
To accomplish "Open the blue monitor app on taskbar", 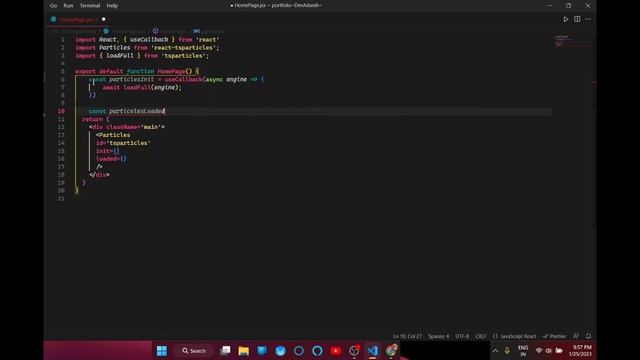I will pyautogui.click(x=262, y=351).
